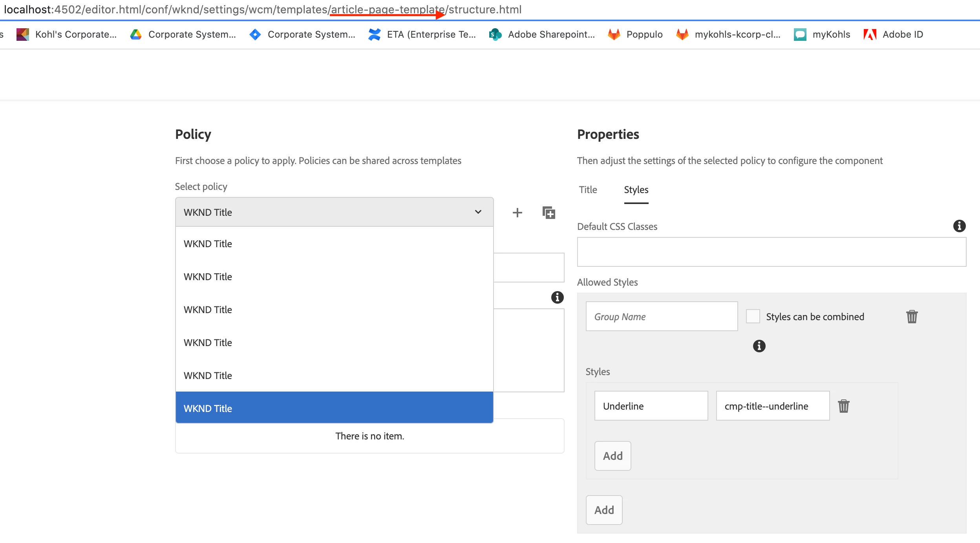Click Add button under Underline style
Screen dimensions: 980x543
coord(612,456)
